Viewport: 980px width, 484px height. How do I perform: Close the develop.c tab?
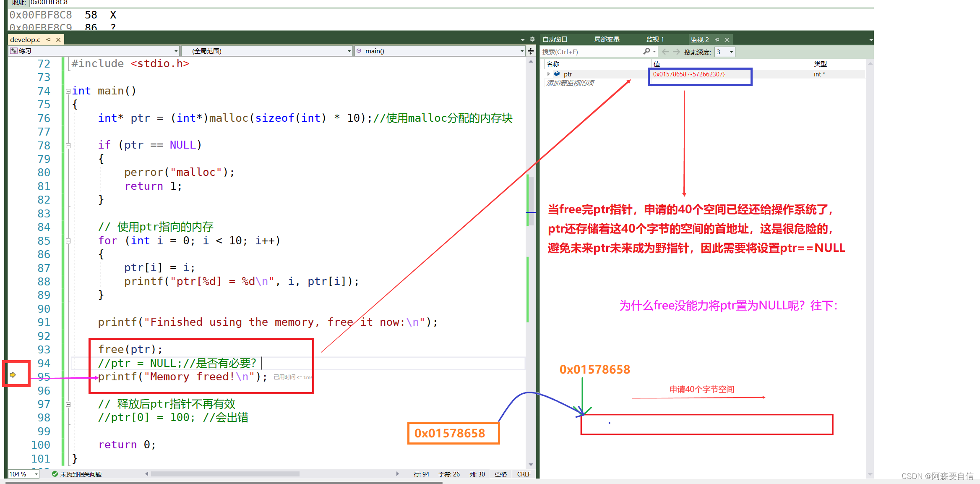click(58, 39)
